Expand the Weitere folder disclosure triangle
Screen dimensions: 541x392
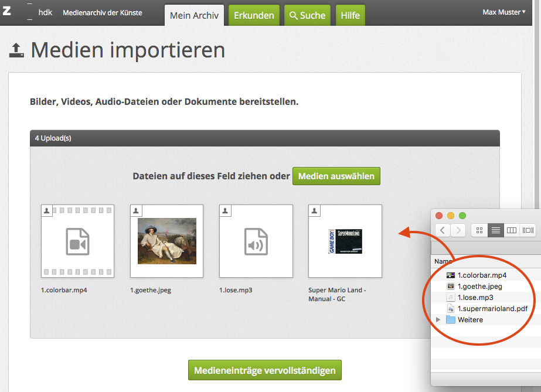click(438, 319)
